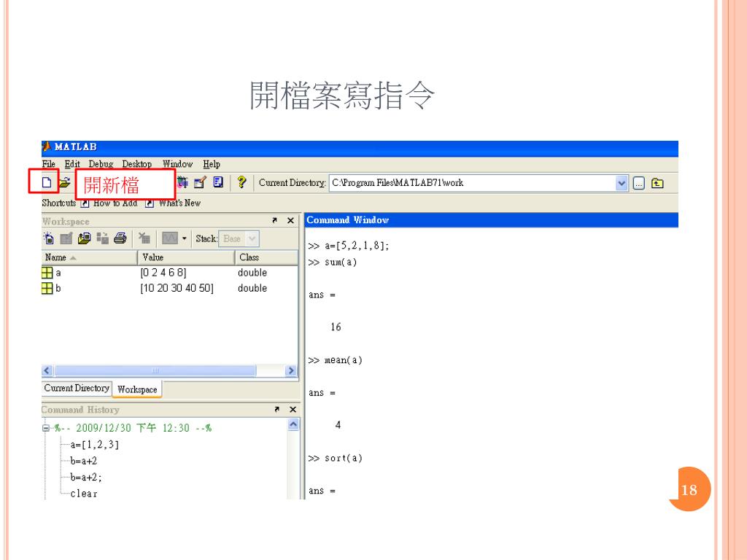
Task: Click the plot selection button in Workspace
Action: (x=170, y=238)
